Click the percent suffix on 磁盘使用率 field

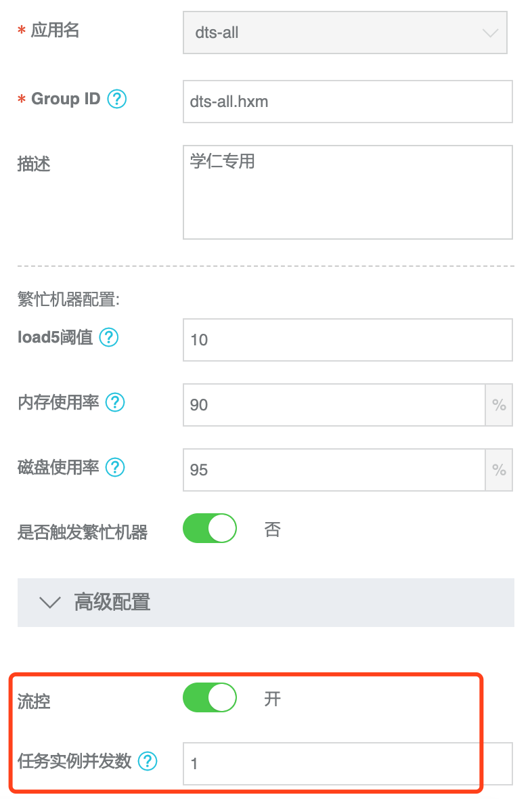(499, 470)
